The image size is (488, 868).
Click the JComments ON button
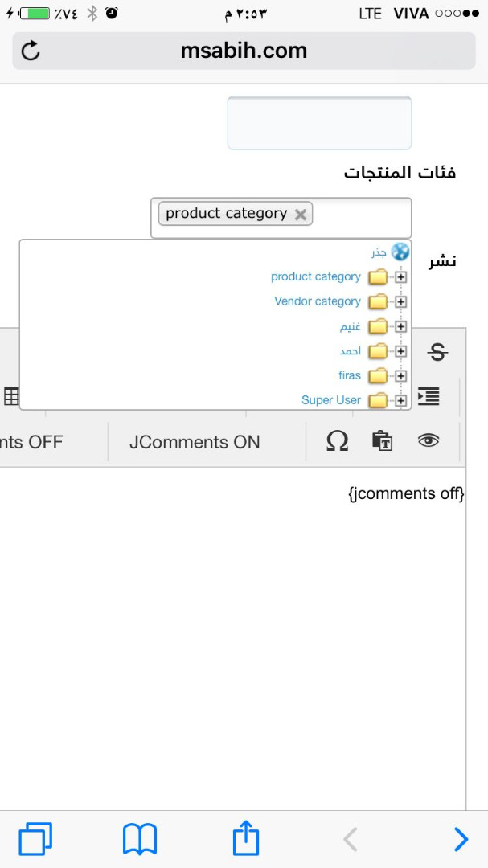coord(195,442)
